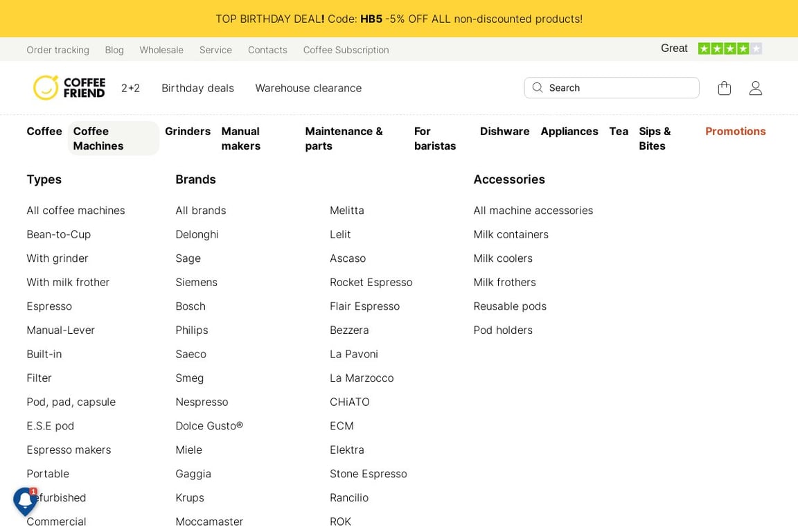Choose the Sage brand
The image size is (798, 532).
(188, 258)
